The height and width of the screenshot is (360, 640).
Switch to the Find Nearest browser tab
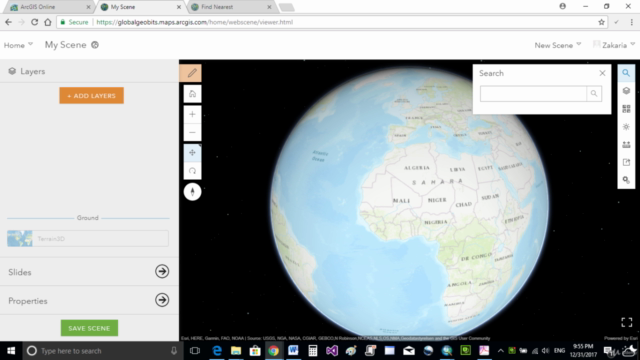pyautogui.click(x=231, y=7)
